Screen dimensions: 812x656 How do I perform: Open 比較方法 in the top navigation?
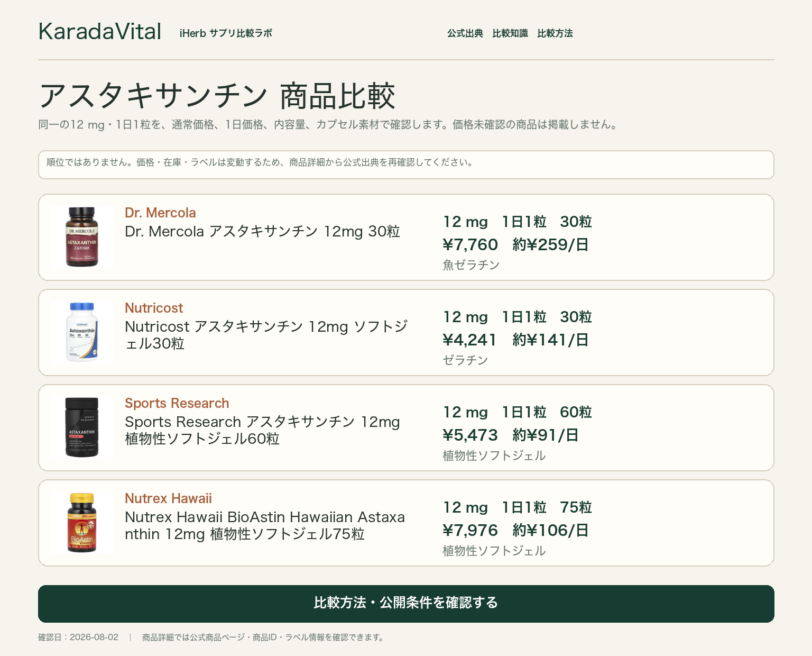pyautogui.click(x=555, y=33)
